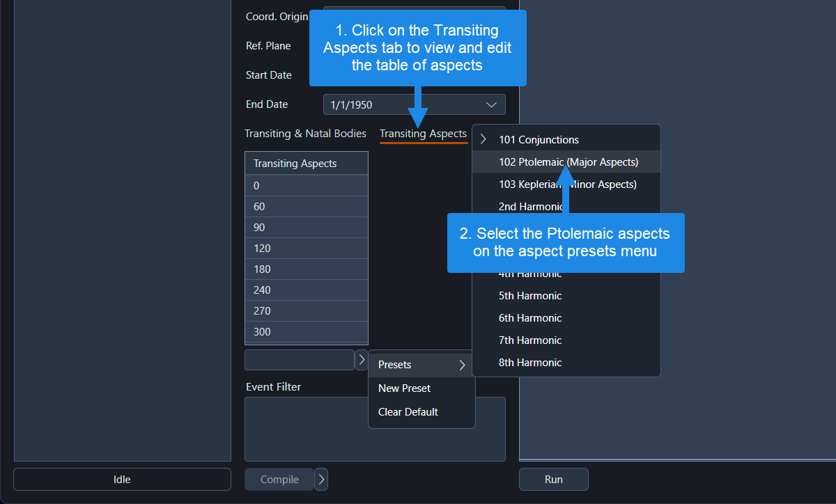Viewport: 836px width, 504px height.
Task: Open the Presets submenu
Action: tap(421, 365)
